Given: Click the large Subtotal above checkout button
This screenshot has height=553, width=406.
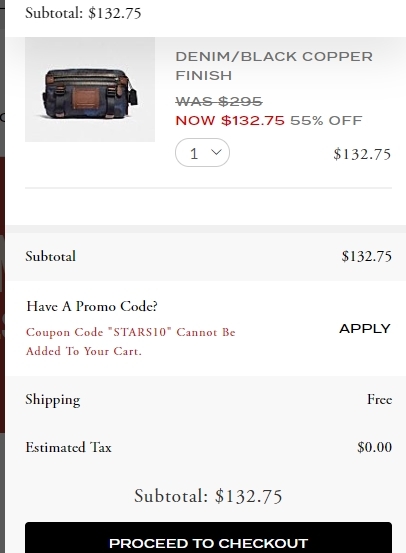Looking at the screenshot, I should (x=208, y=496).
